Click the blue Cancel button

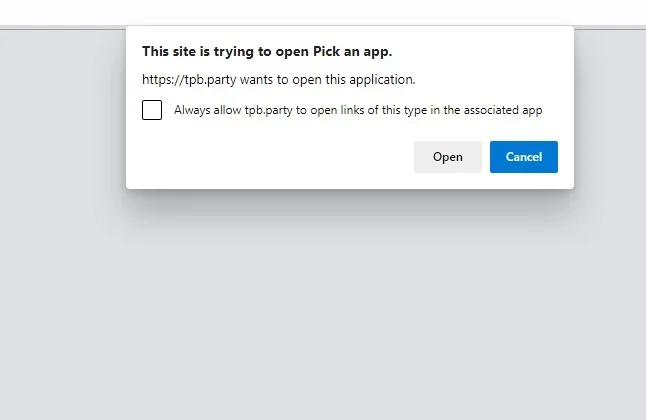[524, 157]
